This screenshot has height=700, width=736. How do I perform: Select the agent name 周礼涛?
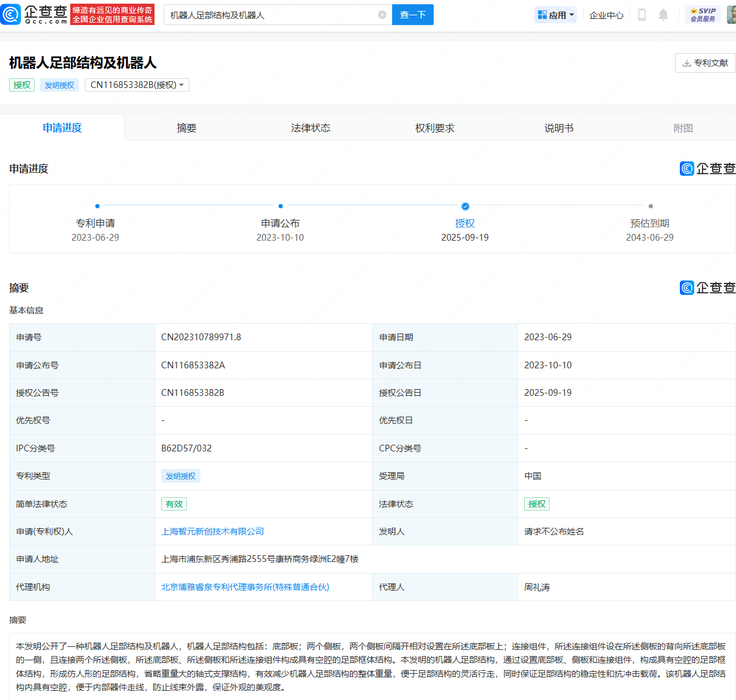click(537, 587)
